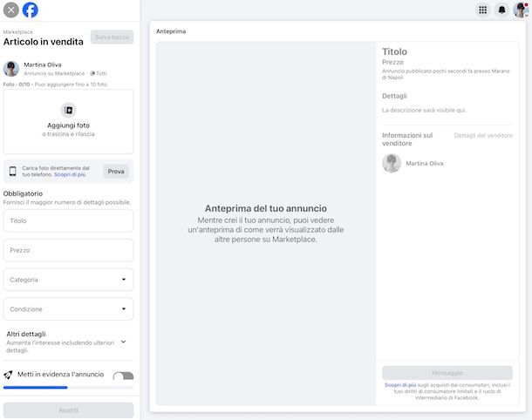Toggle Metti in evidenza l'annuncio switch

[124, 376]
